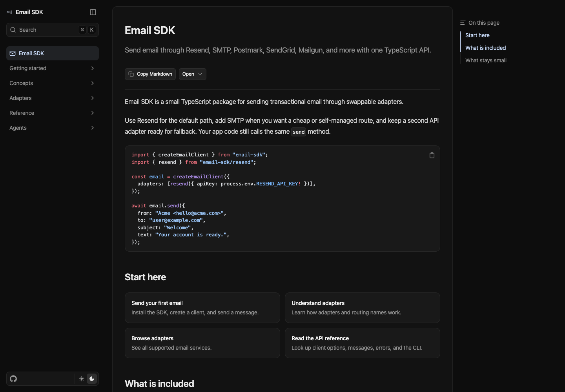This screenshot has width=565, height=392.
Task: Open the Agents sidebar section
Action: tap(53, 128)
